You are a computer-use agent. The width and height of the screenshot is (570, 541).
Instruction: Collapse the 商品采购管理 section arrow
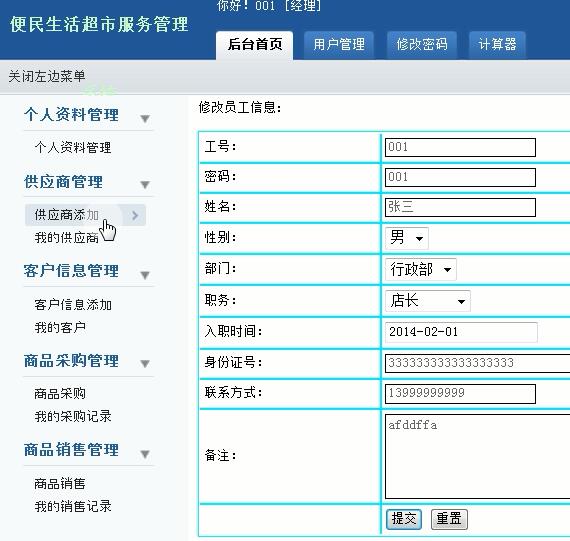click(145, 363)
